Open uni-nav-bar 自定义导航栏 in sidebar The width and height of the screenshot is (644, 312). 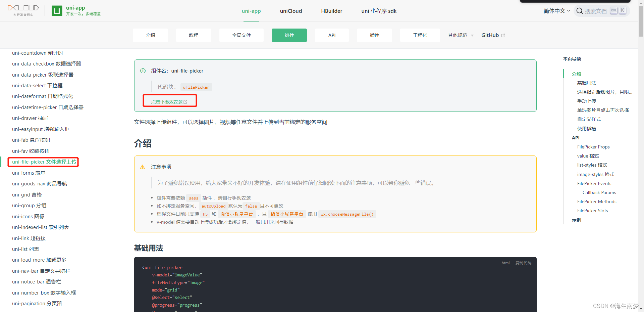point(41,271)
